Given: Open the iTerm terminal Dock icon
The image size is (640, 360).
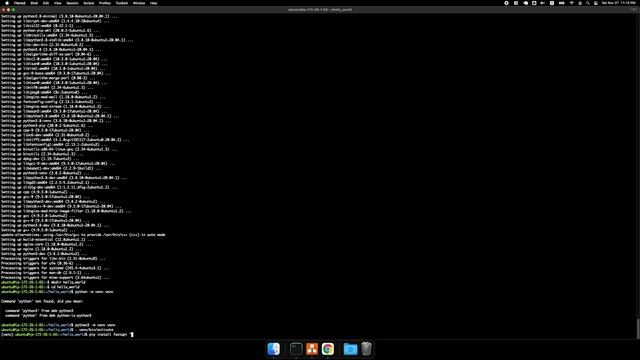Looking at the screenshot, I should (296, 349).
